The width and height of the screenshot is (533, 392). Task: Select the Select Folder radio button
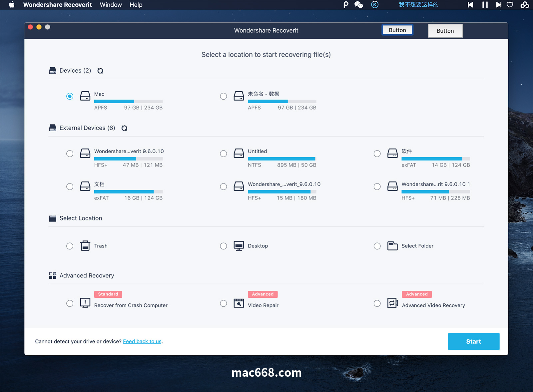coord(377,246)
